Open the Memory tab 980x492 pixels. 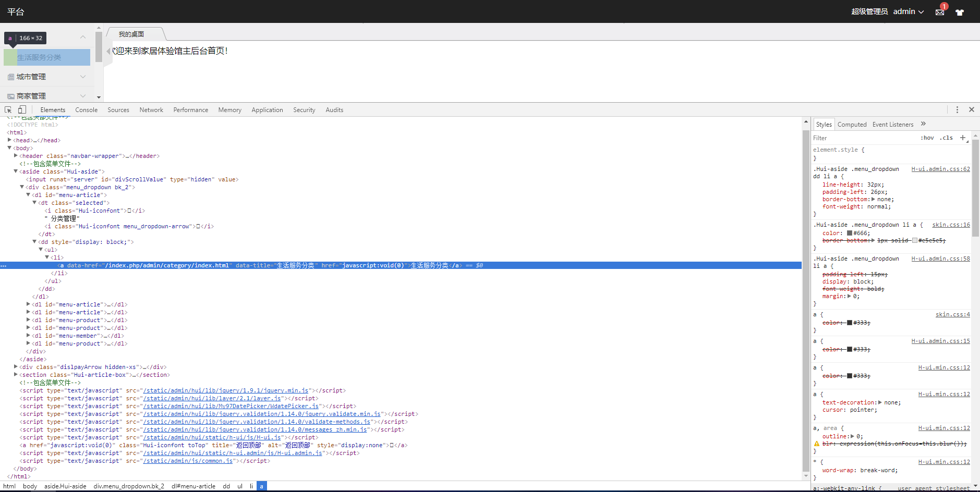click(230, 110)
